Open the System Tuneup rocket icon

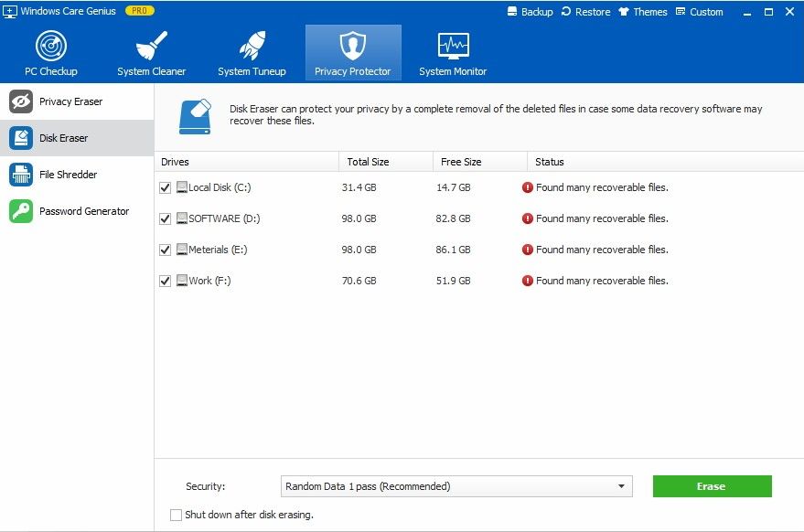pyautogui.click(x=252, y=46)
